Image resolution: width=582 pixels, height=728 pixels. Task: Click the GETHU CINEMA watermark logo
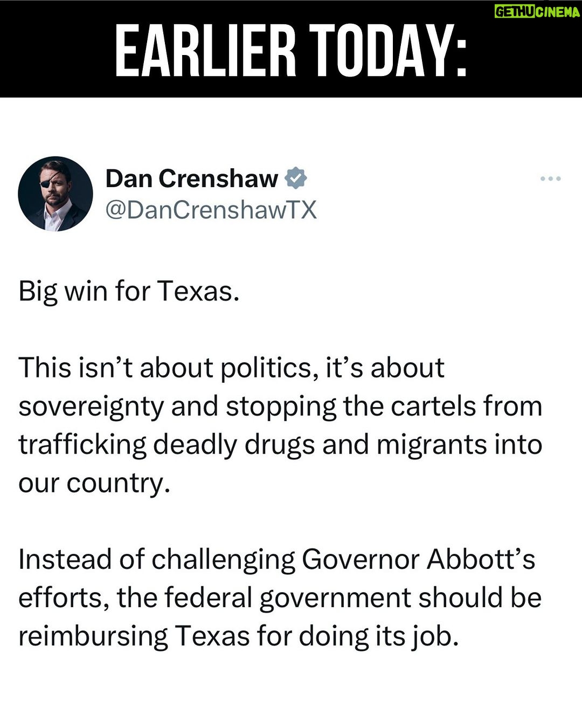[537, 12]
